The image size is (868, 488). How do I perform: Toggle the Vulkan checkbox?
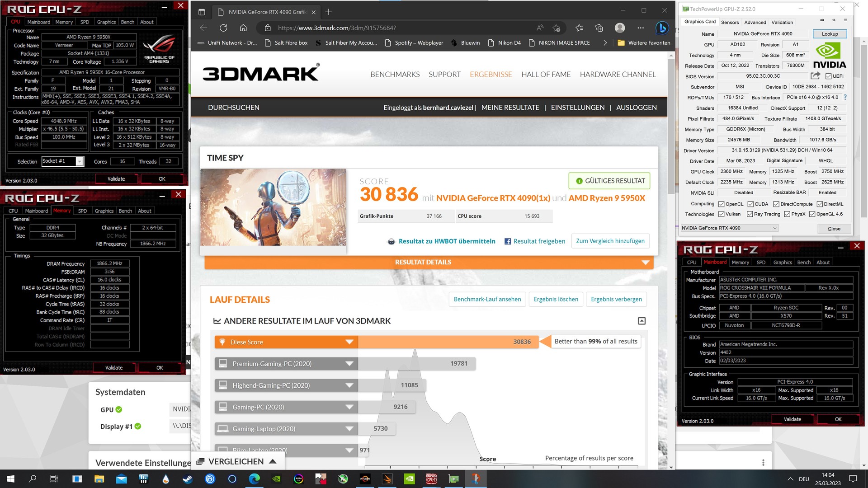pyautogui.click(x=722, y=214)
